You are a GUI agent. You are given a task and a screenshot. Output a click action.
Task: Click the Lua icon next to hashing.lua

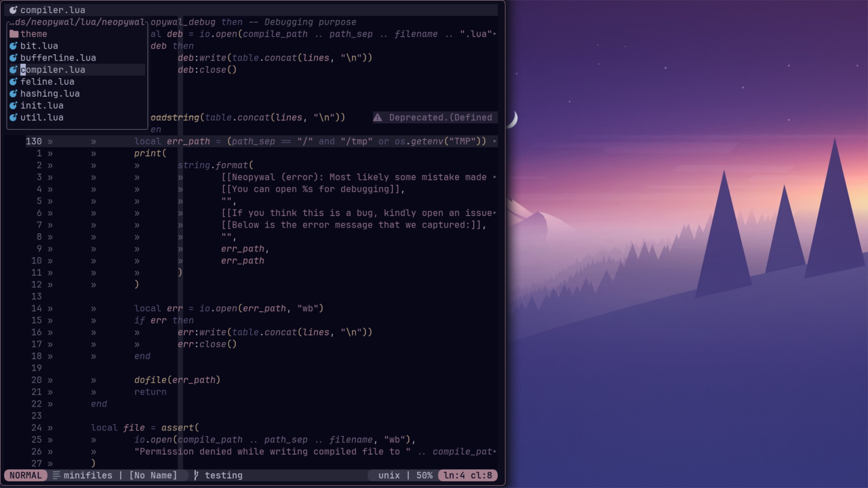[13, 94]
